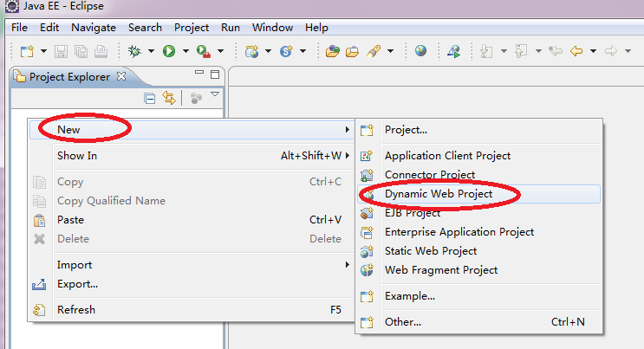Open the File menu
Image resolution: width=644 pixels, height=349 pixels.
pyautogui.click(x=19, y=28)
